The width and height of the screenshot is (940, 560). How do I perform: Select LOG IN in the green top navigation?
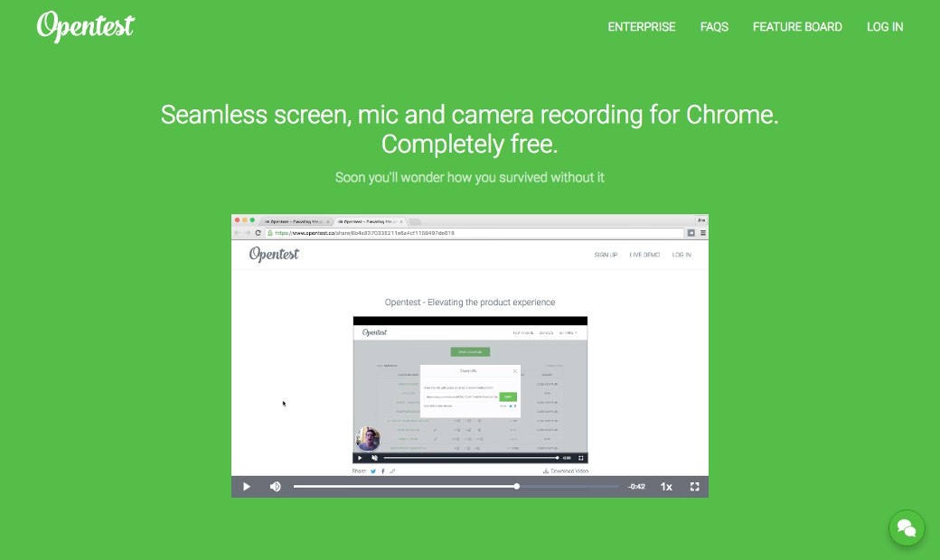[x=885, y=27]
